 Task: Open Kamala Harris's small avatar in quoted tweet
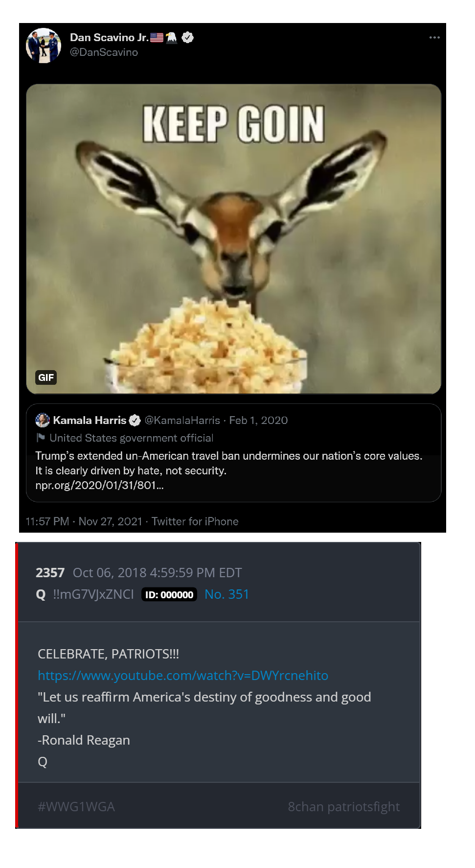[43, 420]
